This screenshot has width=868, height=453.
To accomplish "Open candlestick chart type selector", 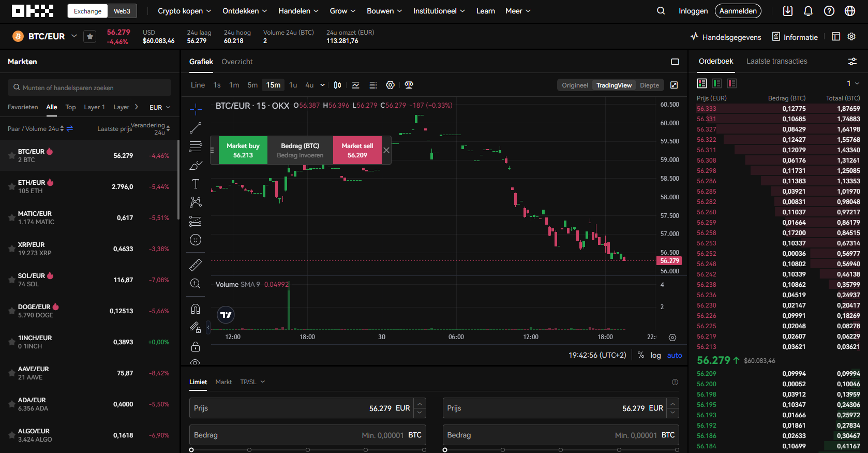I will 337,85.
